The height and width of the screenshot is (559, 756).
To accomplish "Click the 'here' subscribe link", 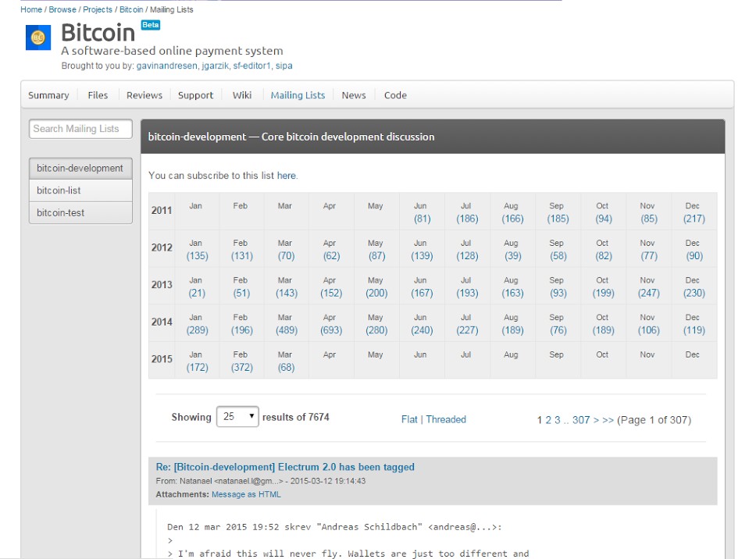I will 287,176.
